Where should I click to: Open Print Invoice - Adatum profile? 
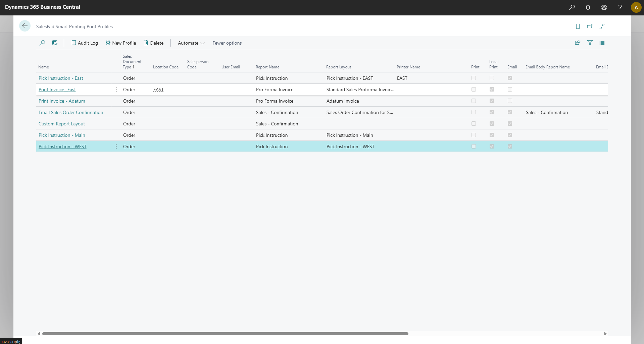(62, 101)
